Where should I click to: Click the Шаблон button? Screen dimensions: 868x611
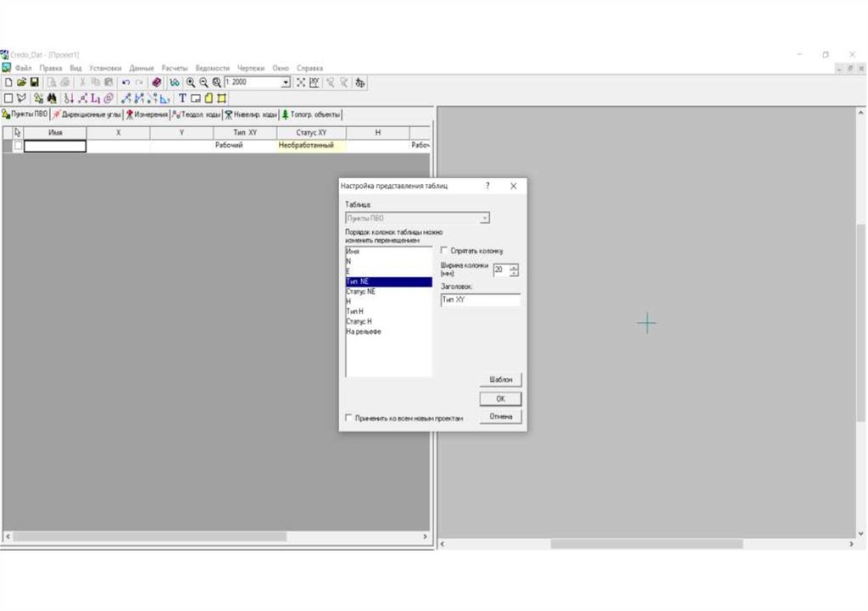tap(500, 380)
